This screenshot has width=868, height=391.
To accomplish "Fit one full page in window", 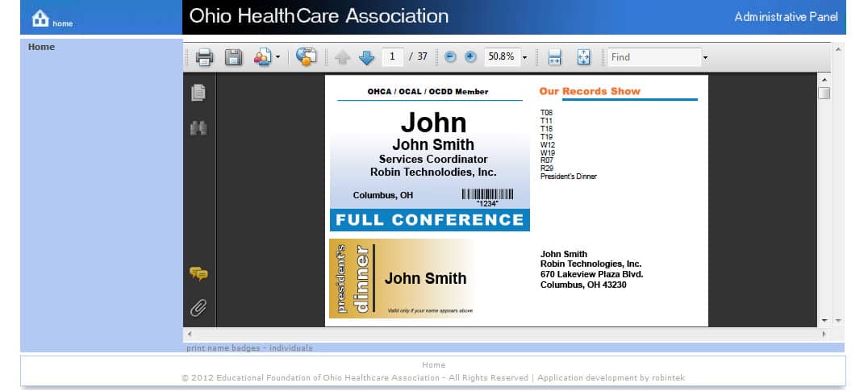I will pos(583,57).
